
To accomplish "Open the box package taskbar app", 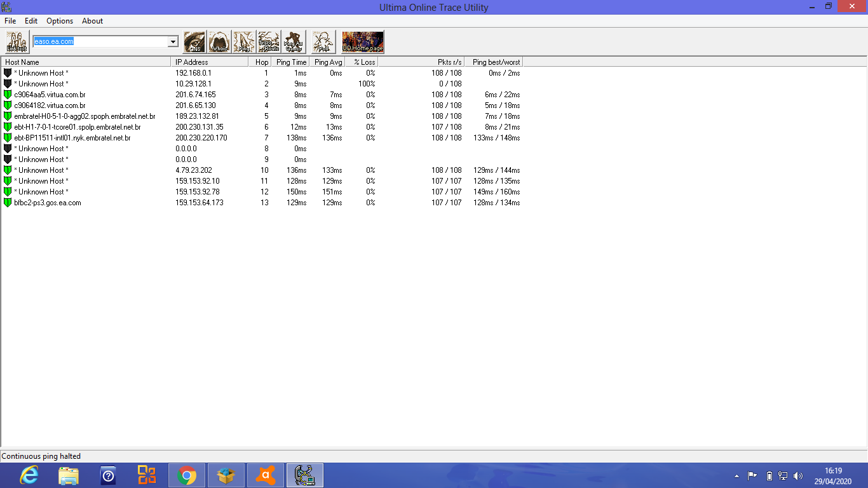I will click(226, 475).
